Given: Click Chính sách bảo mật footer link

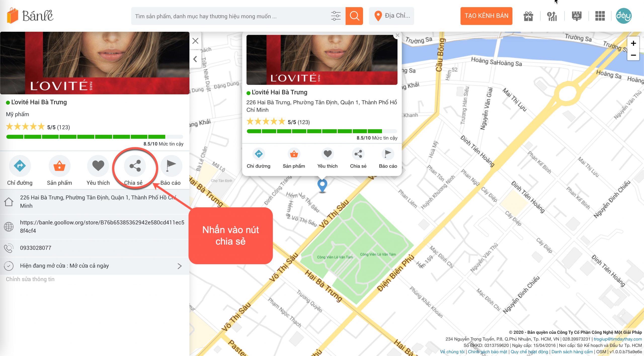Looking at the screenshot, I should pos(487,352).
